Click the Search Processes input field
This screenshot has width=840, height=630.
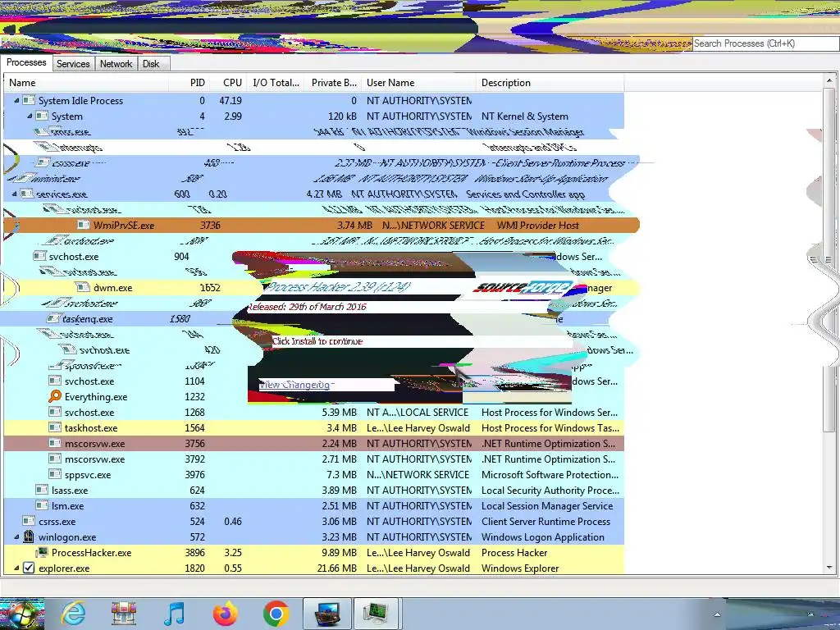(765, 43)
